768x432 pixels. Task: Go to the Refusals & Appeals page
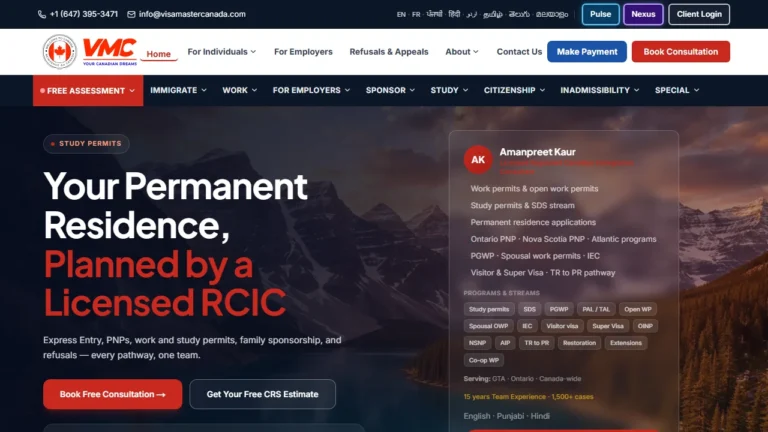[389, 51]
